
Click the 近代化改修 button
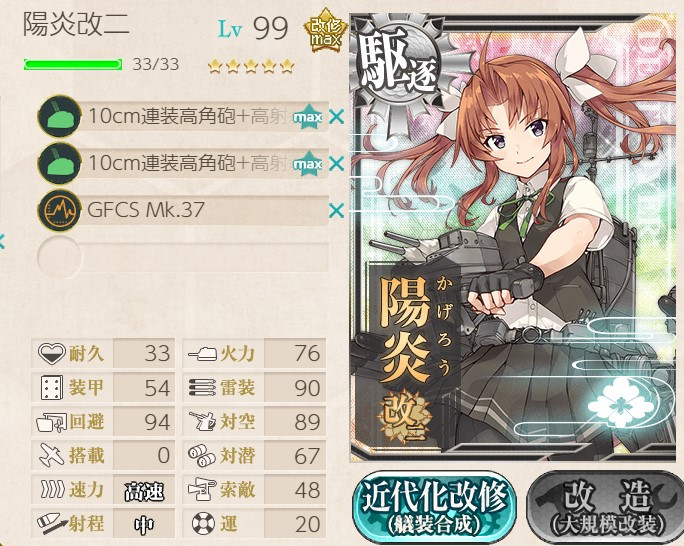pyautogui.click(x=434, y=507)
